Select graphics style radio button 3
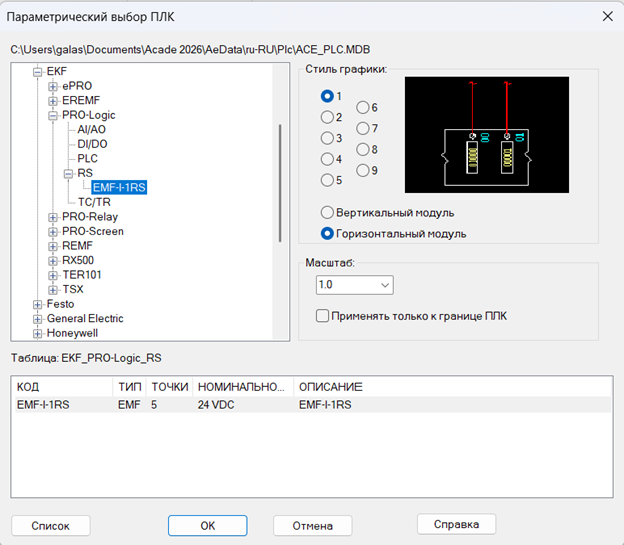Image resolution: width=624 pixels, height=545 pixels. (327, 138)
